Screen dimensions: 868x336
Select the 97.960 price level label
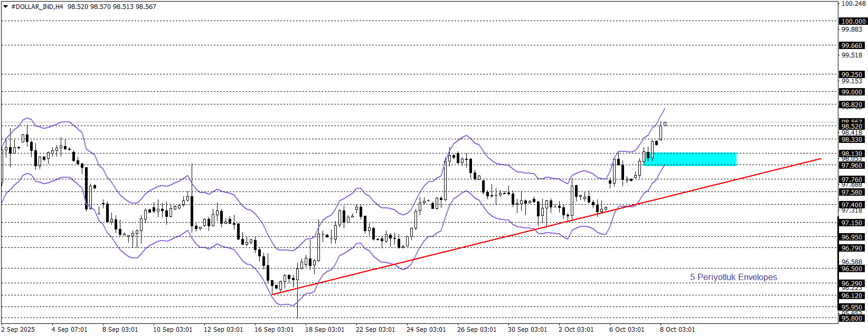tap(852, 166)
